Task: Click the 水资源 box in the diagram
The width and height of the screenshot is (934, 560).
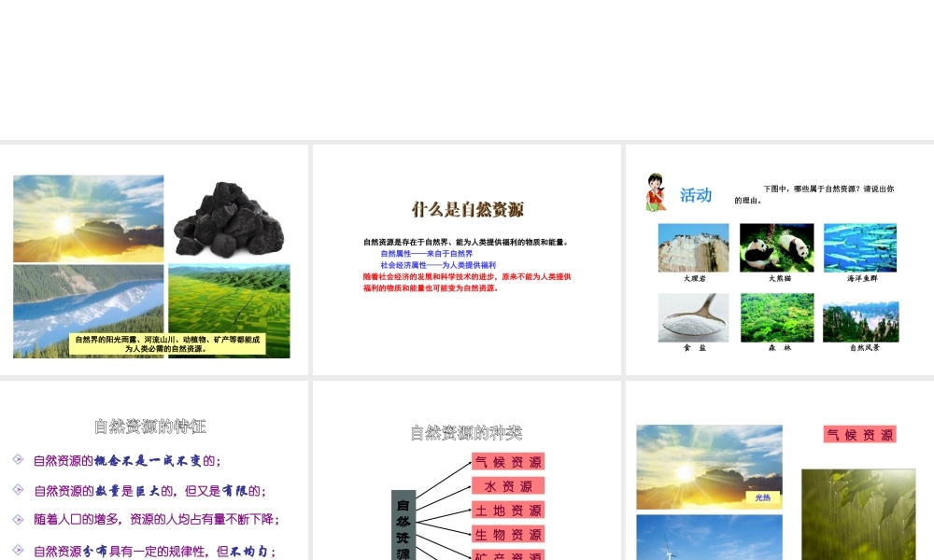Action: coord(508,486)
